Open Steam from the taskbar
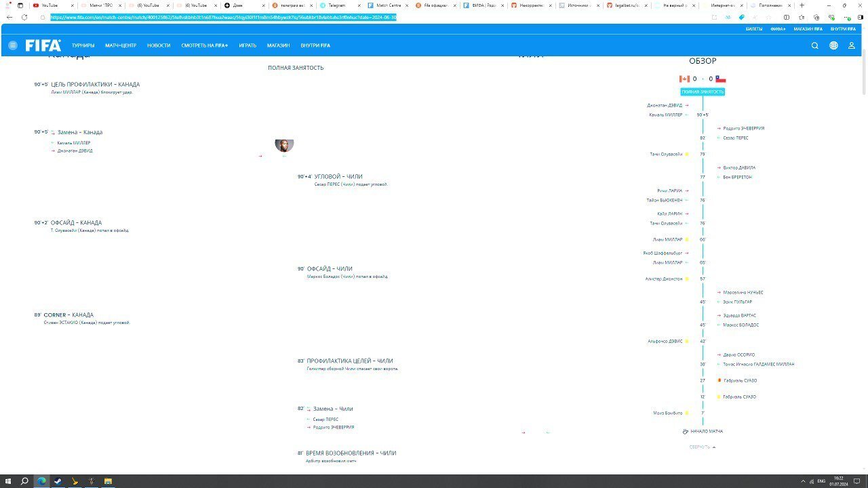The width and height of the screenshot is (868, 488). [x=58, y=481]
